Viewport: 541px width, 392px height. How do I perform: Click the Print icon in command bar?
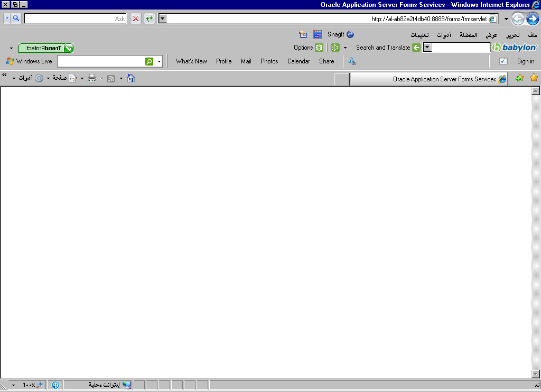click(x=92, y=78)
